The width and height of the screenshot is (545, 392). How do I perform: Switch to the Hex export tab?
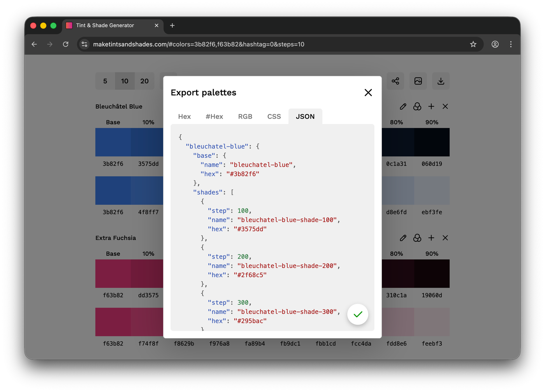185,116
